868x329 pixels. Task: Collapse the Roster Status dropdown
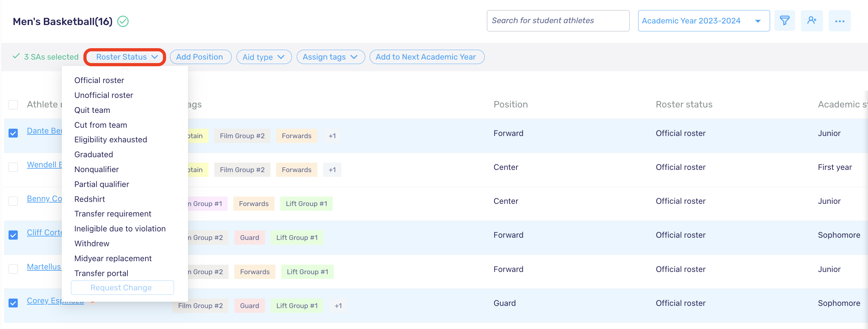[125, 57]
